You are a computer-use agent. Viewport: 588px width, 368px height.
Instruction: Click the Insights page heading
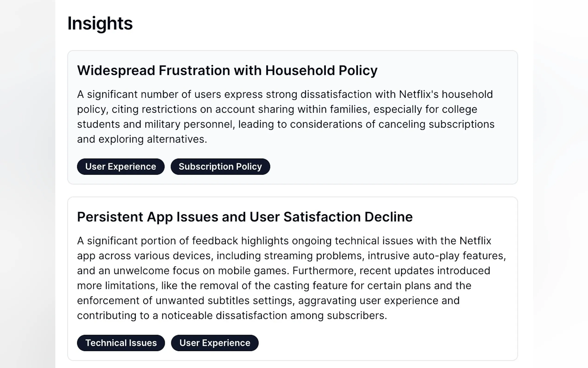100,23
